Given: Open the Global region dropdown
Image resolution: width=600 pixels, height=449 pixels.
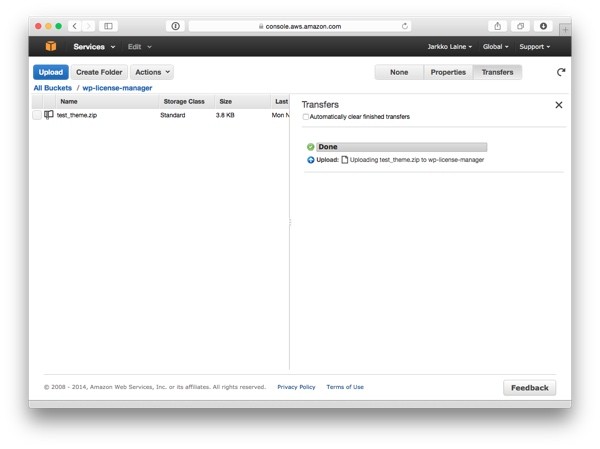Looking at the screenshot, I should [x=496, y=47].
